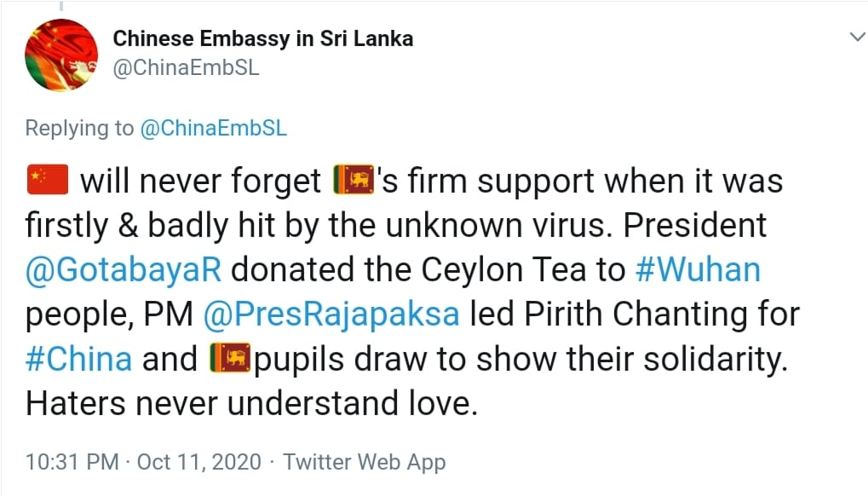868x496 pixels.
Task: Follow the Replying to @ChinaEmbSL link
Action: coord(214,128)
